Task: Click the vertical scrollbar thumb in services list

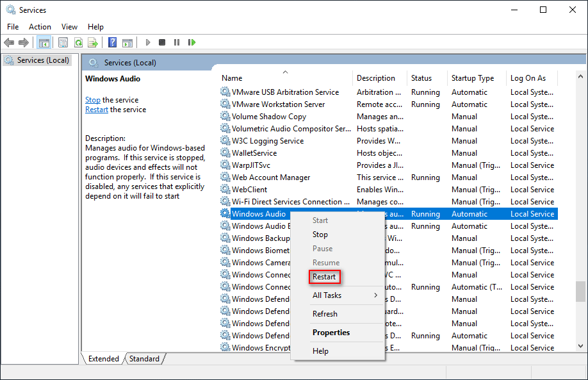Action: coord(580,292)
